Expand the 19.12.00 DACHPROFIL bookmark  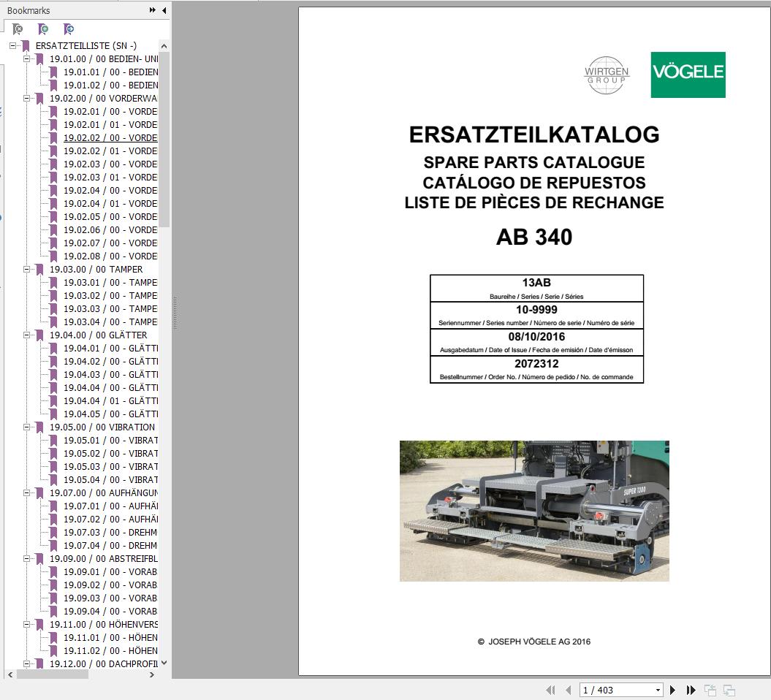click(26, 663)
